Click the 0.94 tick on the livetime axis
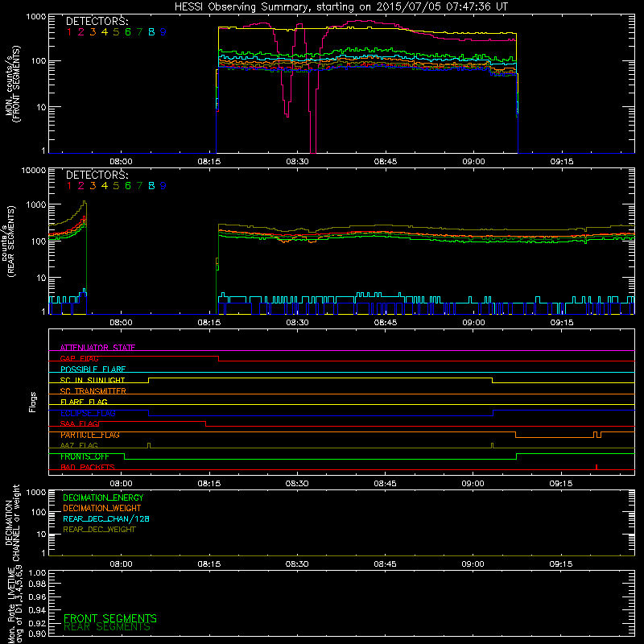Image resolution: width=644 pixels, height=644 pixels. pyautogui.click(x=37, y=609)
